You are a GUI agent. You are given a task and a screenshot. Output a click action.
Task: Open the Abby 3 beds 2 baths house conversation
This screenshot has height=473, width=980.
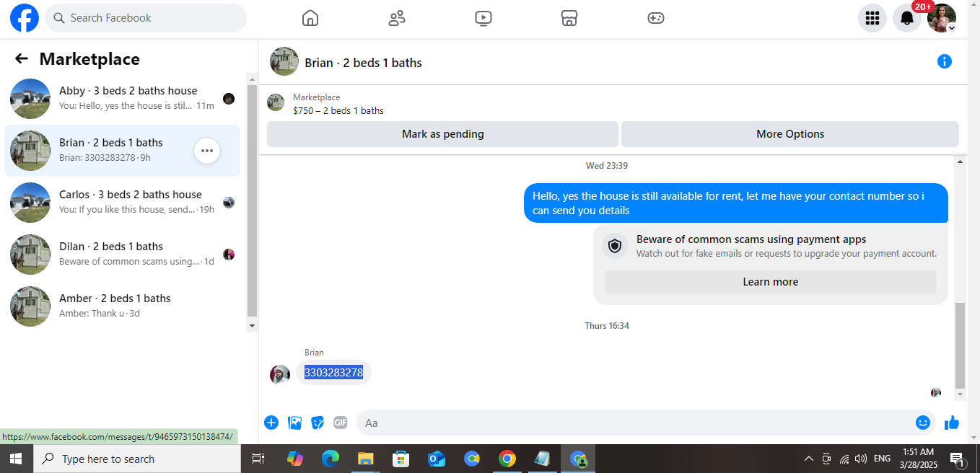pyautogui.click(x=123, y=99)
